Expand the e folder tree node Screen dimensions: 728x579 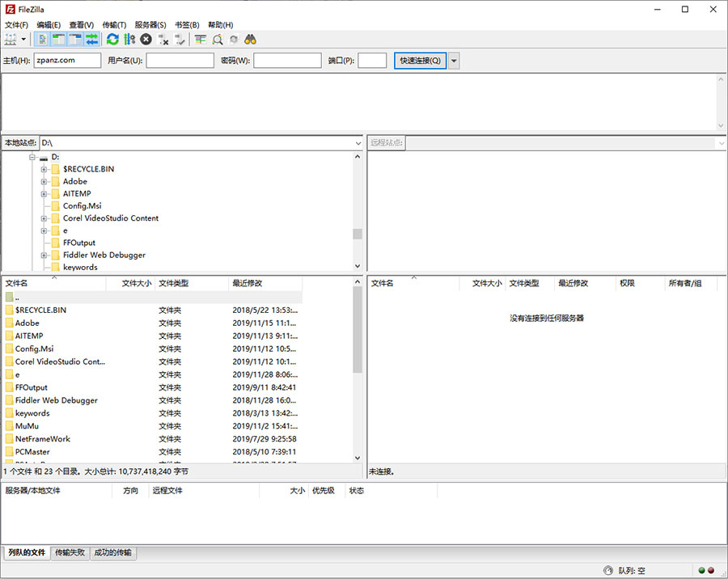44,230
